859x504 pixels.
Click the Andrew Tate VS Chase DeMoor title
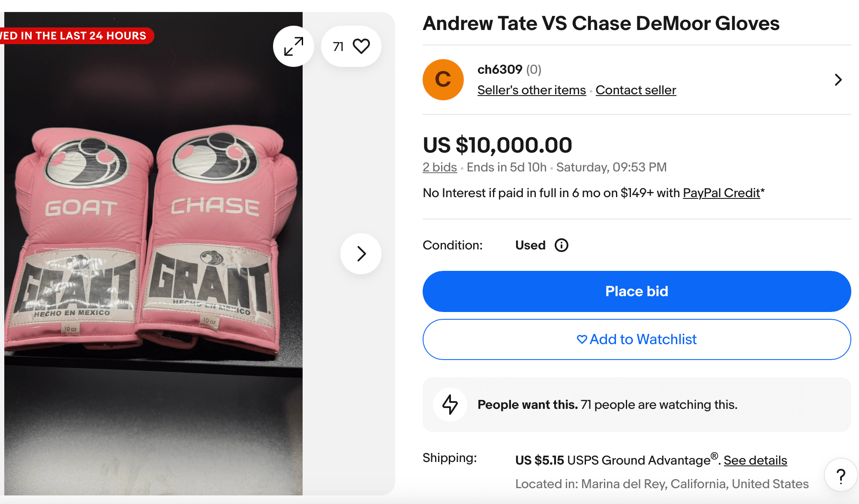[601, 23]
